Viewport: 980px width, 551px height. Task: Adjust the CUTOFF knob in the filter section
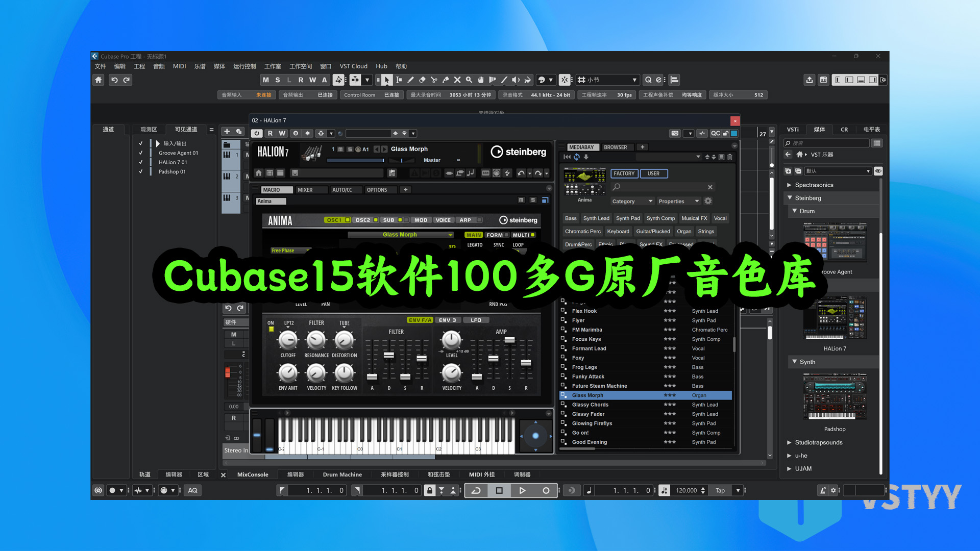[x=287, y=341]
